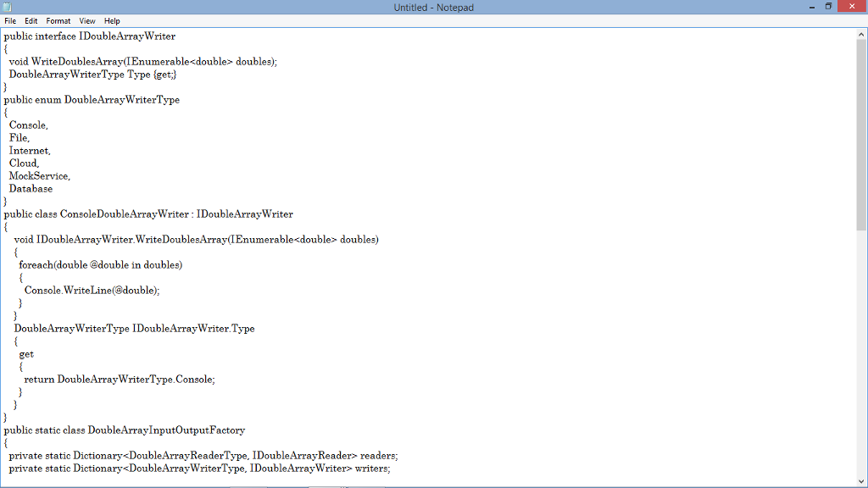
Task: Click the 'return DoubleArrayWriterType.Console;' line
Action: point(120,380)
